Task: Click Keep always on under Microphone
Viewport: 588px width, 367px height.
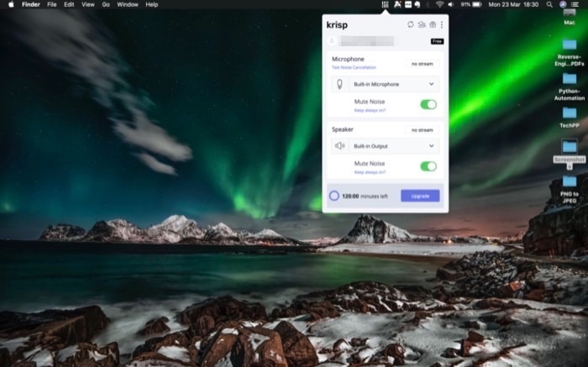Action: (370, 110)
